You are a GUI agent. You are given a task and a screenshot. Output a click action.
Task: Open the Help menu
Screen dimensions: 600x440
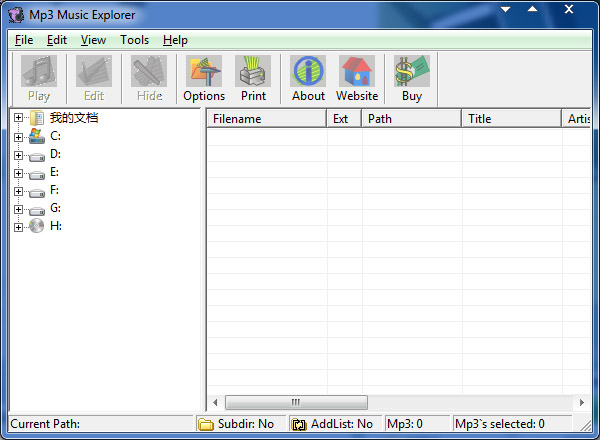click(x=175, y=40)
